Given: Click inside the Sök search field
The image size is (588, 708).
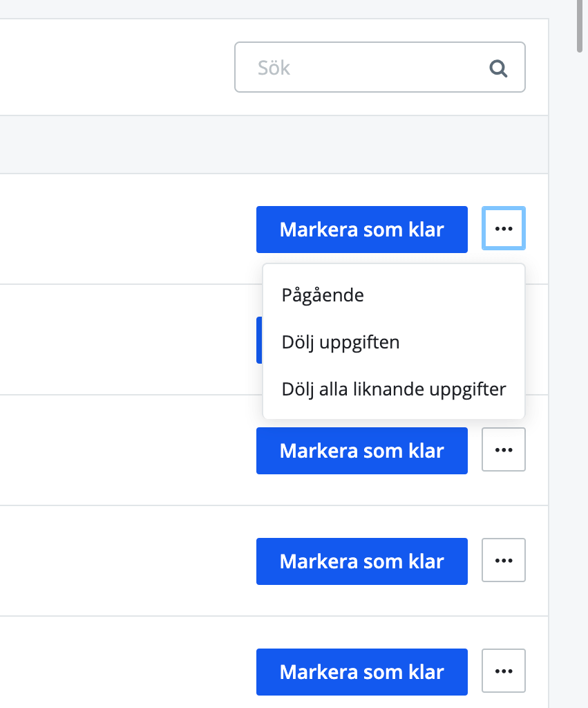Looking at the screenshot, I should pos(345,67).
